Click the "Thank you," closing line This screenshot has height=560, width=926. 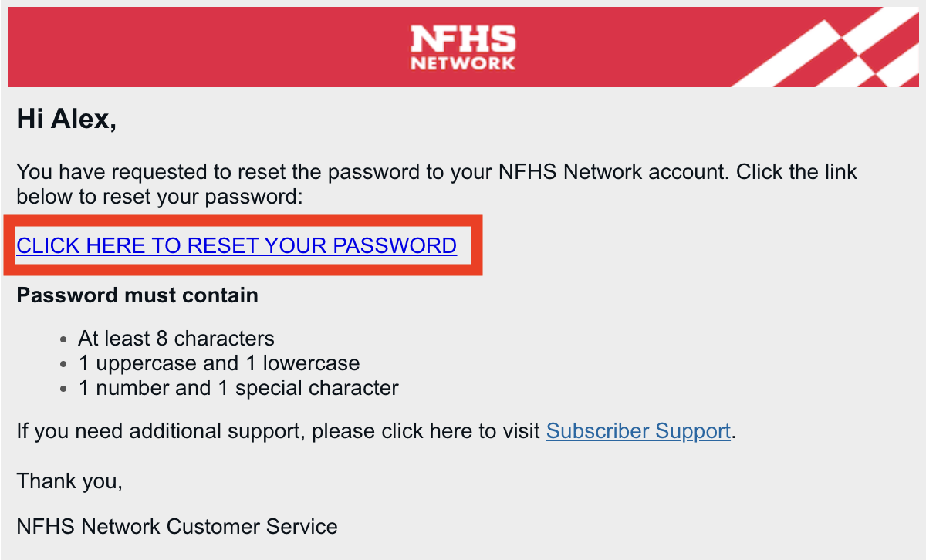click(69, 481)
